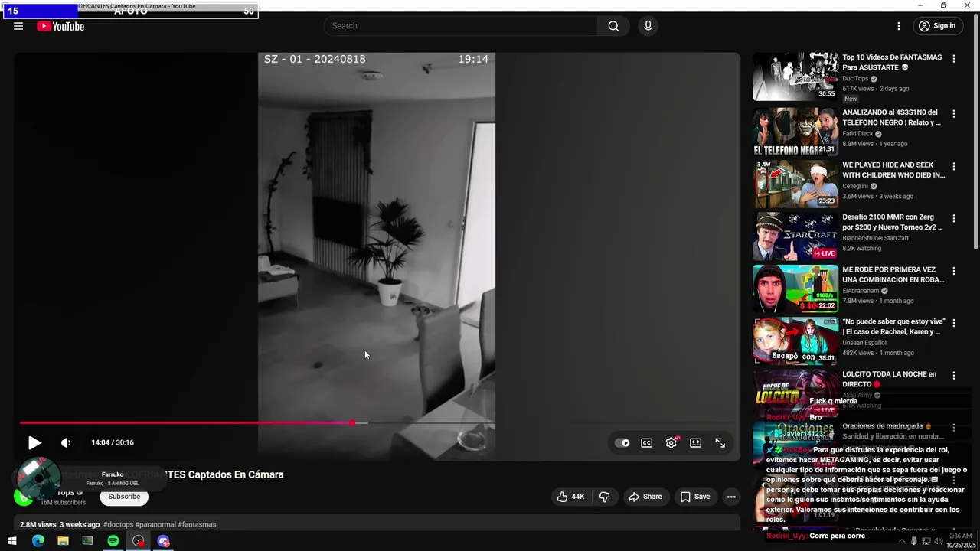Open the green monitor app in taskbar

point(88,541)
